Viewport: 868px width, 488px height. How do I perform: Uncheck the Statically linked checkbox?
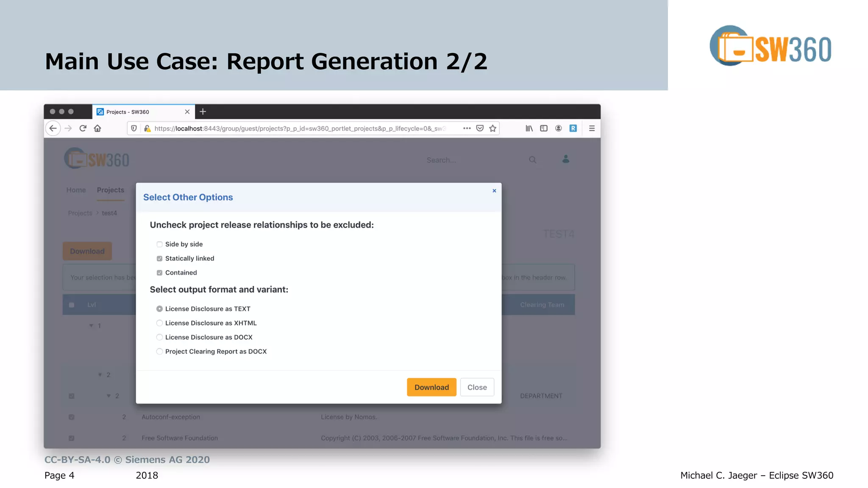[159, 259]
